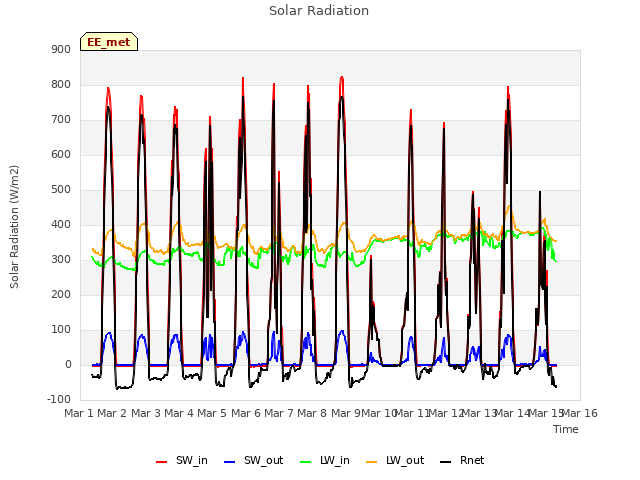Viewport: 640px width, 480px height.
Task: Click the -100 y-axis value
Action: (59, 399)
